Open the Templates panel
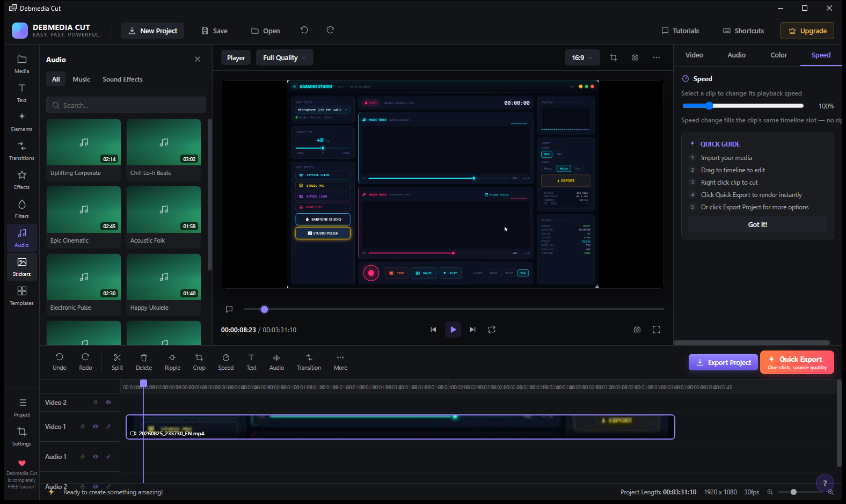 [21, 296]
